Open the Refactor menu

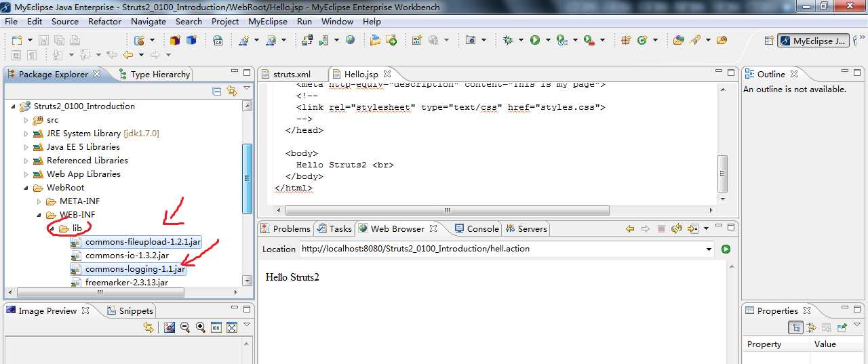pos(104,21)
